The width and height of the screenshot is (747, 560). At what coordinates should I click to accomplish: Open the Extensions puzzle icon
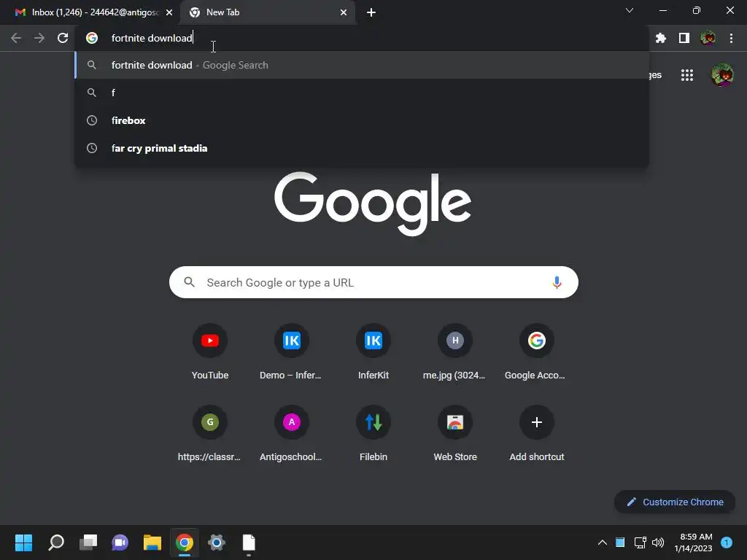pos(660,38)
